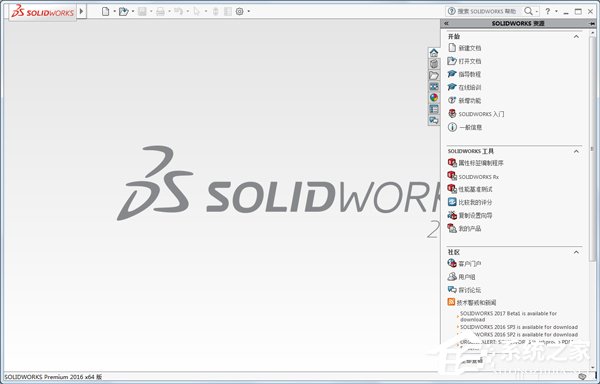Open the File Explorer tab in task pane

[x=434, y=75]
